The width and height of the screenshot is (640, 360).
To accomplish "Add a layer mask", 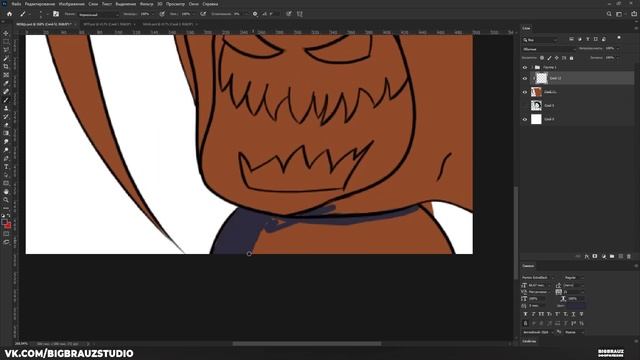I will [595, 256].
